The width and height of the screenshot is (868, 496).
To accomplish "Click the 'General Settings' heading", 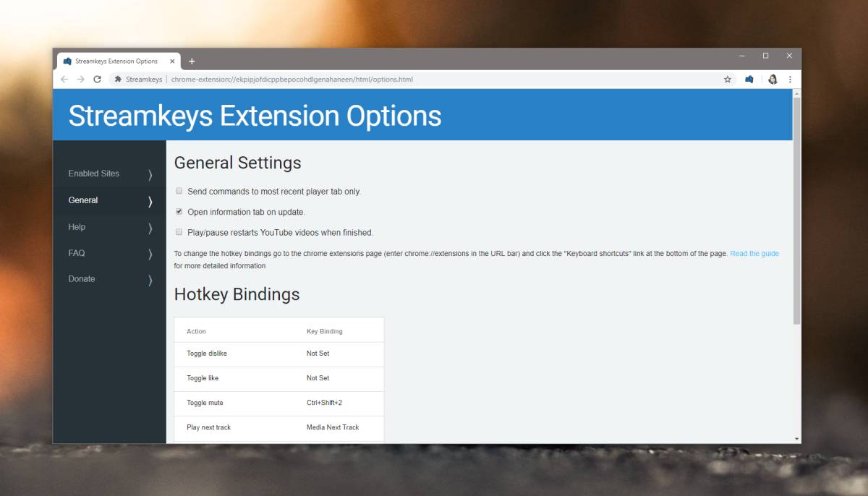I will pyautogui.click(x=238, y=163).
